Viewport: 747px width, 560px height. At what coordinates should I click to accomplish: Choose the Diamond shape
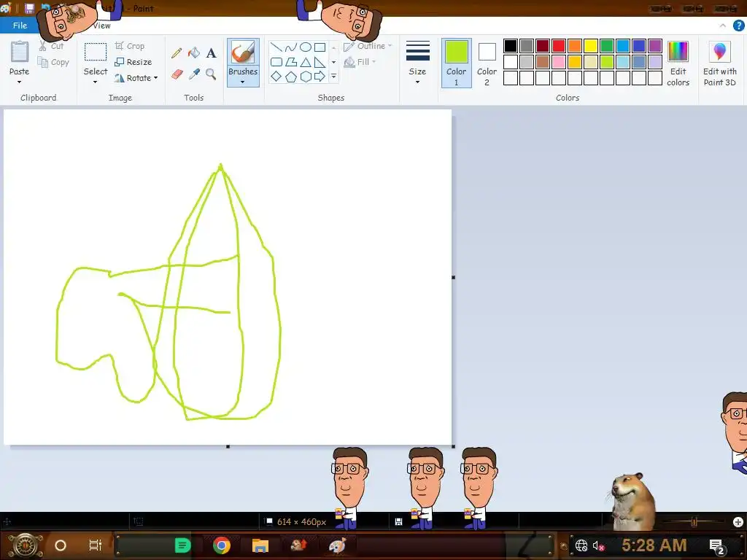276,76
